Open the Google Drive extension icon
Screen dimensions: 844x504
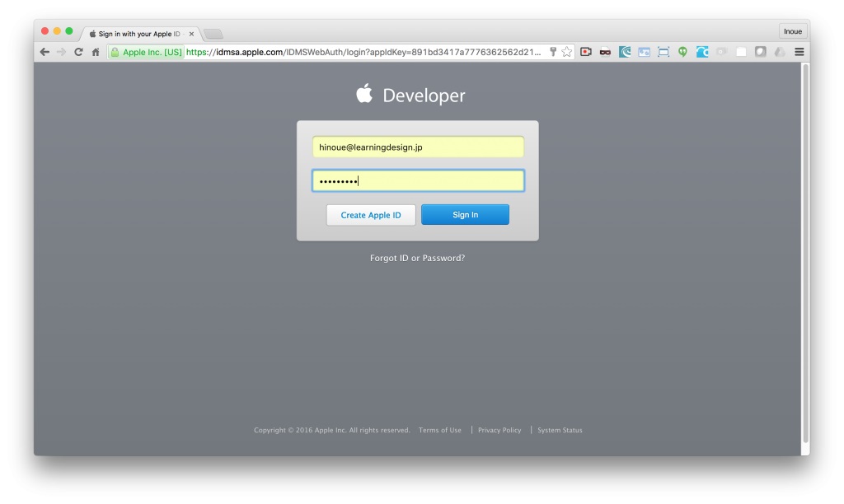pyautogui.click(x=780, y=52)
